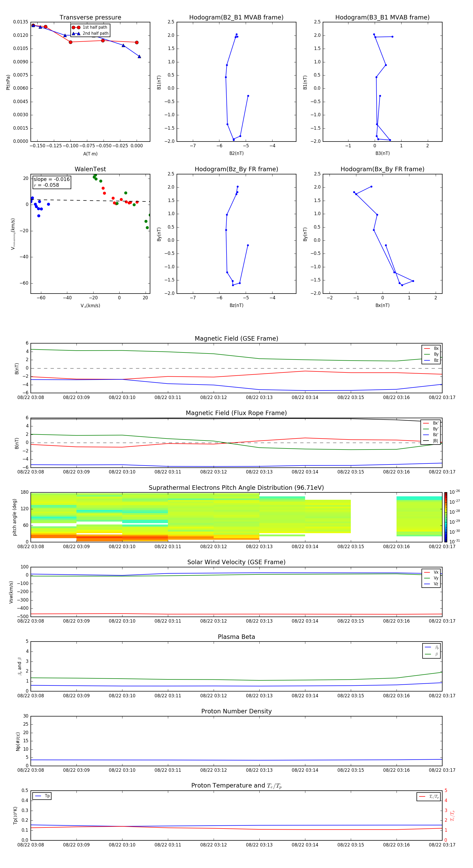Screen dimensions: 473x868
Task: Click the "V_A(km/s)" x-axis label
Action: [x=90, y=306]
